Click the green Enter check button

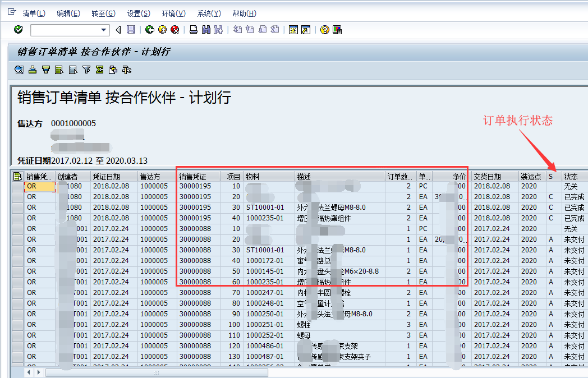19,29
